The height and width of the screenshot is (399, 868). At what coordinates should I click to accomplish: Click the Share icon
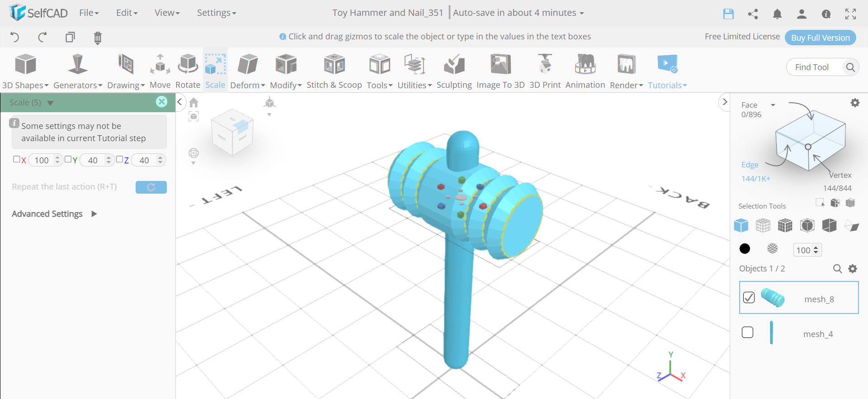pos(753,14)
